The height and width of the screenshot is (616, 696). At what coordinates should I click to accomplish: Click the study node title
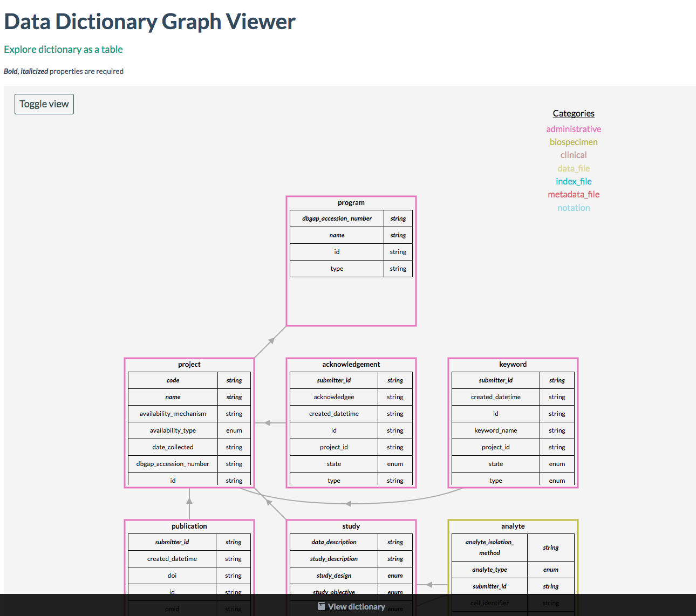[351, 526]
